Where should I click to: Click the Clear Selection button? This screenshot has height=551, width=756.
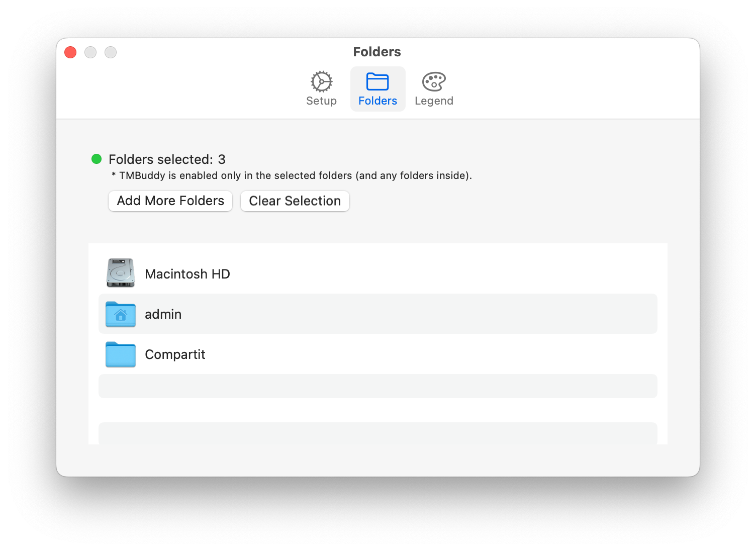pos(295,201)
